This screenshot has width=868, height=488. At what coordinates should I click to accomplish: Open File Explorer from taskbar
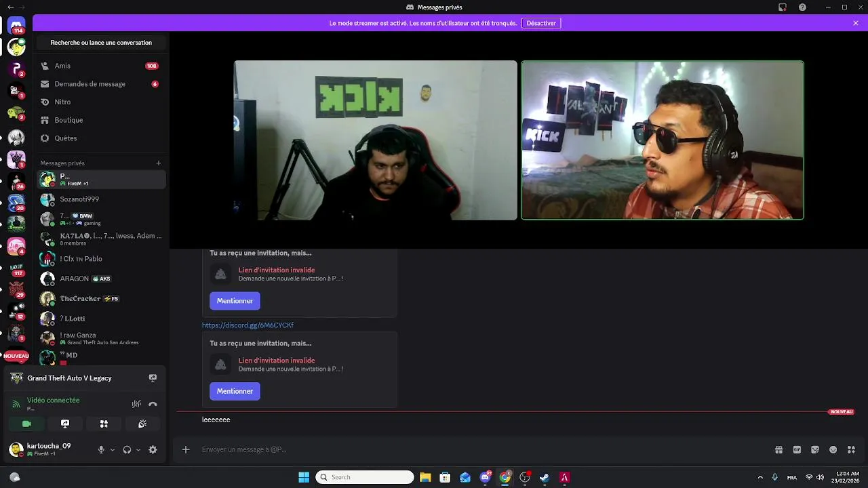425,477
